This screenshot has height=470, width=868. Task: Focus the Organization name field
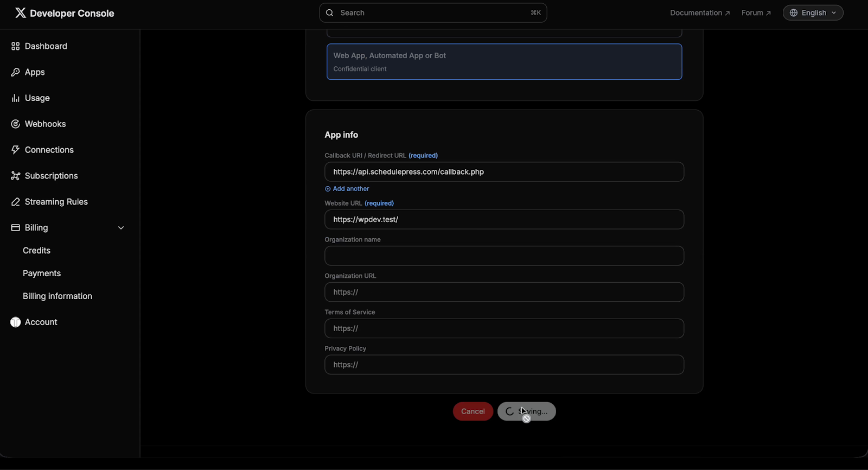pos(504,256)
